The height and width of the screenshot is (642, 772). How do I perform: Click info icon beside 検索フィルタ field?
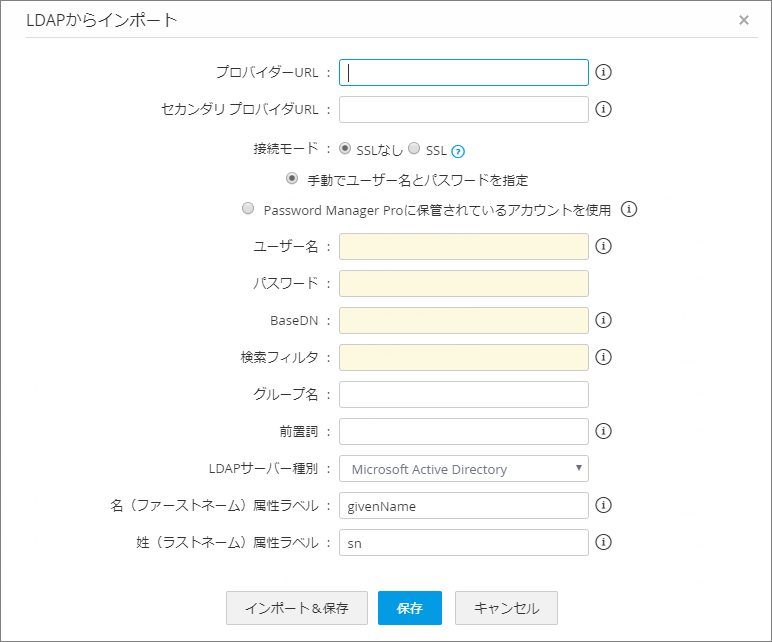point(604,357)
